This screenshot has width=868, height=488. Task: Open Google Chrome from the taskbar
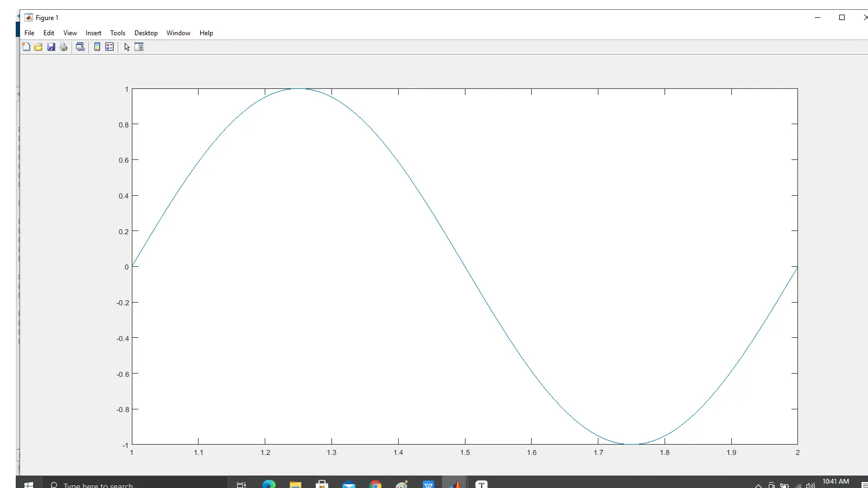click(x=375, y=484)
